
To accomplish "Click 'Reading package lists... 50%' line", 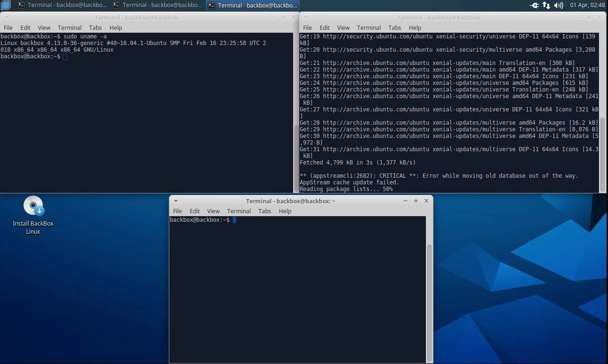I will pyautogui.click(x=346, y=189).
